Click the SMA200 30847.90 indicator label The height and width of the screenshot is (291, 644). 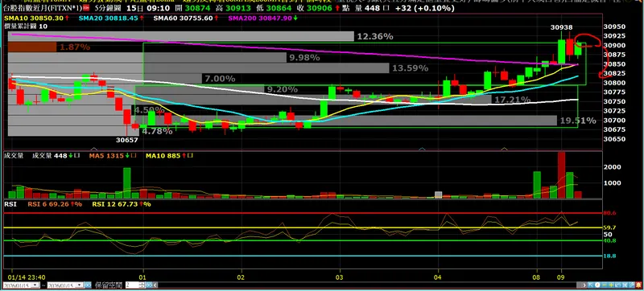click(x=261, y=18)
